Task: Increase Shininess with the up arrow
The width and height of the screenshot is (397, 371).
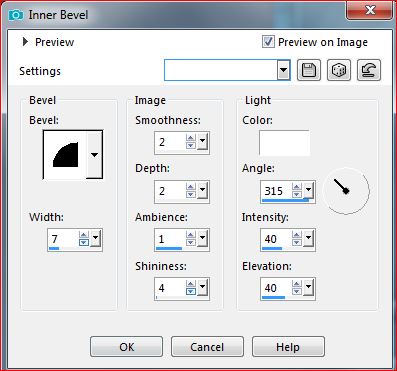Action: coord(191,284)
